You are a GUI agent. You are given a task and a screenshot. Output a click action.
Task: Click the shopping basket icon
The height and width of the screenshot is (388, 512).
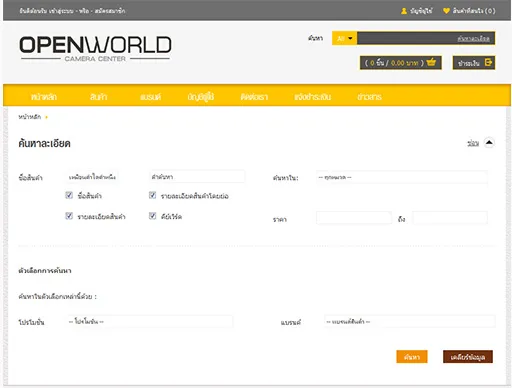coord(431,62)
